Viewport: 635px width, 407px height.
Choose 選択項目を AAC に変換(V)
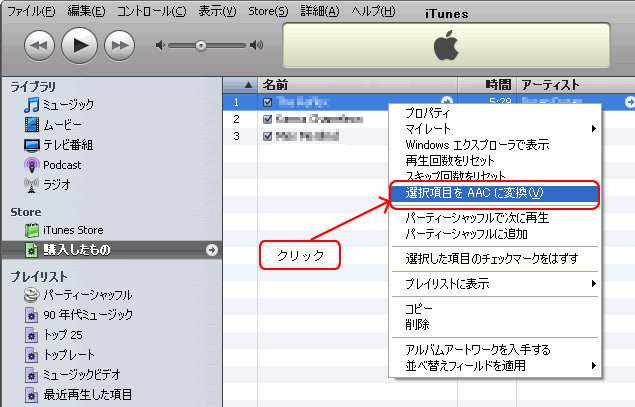495,193
